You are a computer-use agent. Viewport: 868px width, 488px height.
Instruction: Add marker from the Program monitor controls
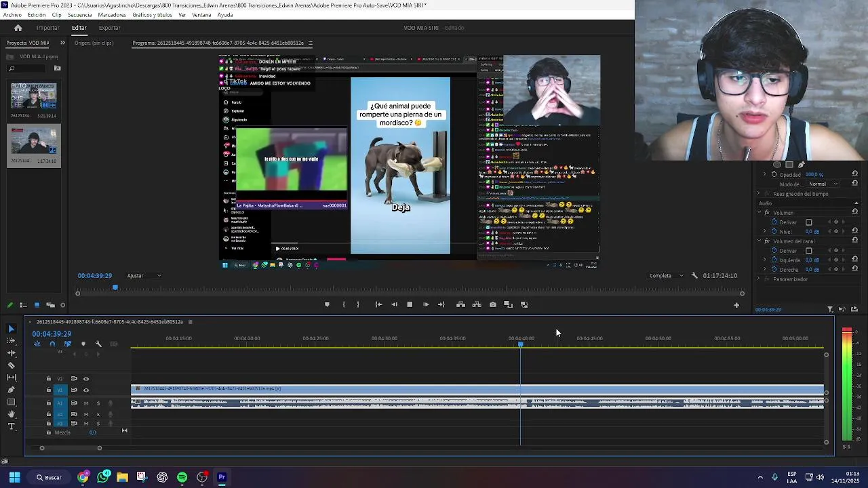pyautogui.click(x=327, y=304)
